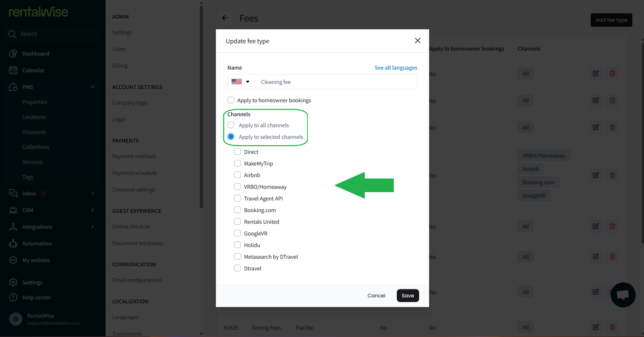
Task: Check the GoogleVR channel checkbox
Action: tap(238, 233)
